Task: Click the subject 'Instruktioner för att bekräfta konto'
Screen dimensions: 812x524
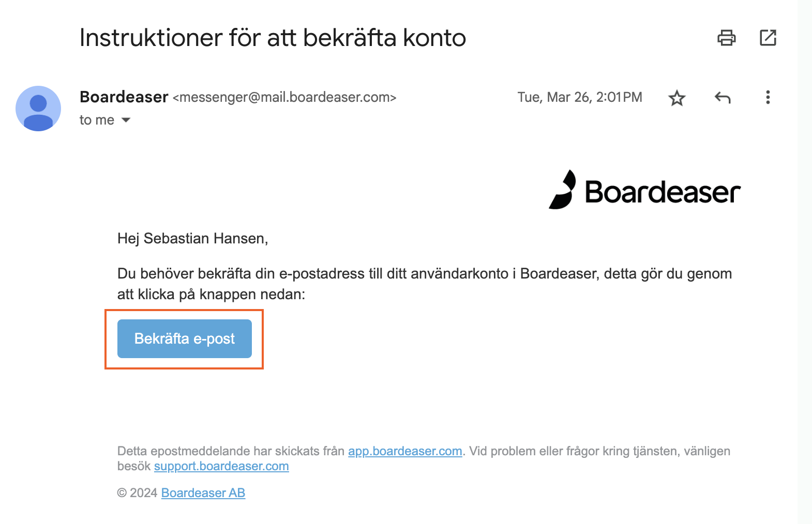Action: coord(273,38)
